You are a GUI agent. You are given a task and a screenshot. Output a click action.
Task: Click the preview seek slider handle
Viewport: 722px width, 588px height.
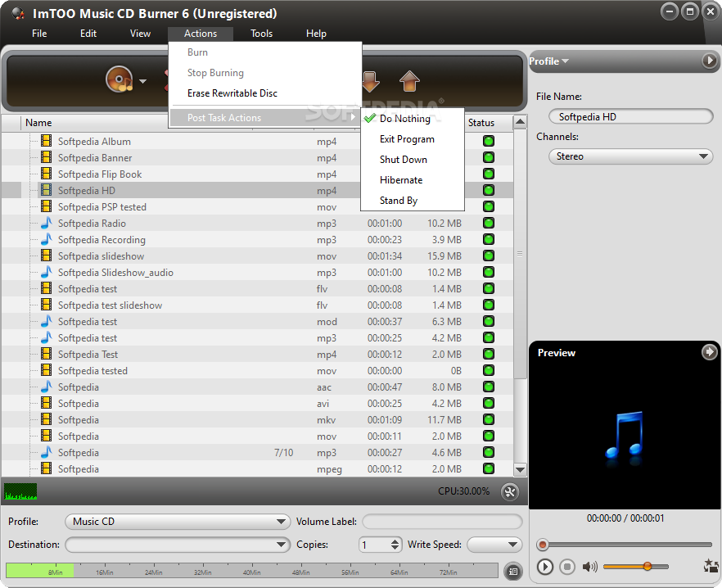coord(543,545)
